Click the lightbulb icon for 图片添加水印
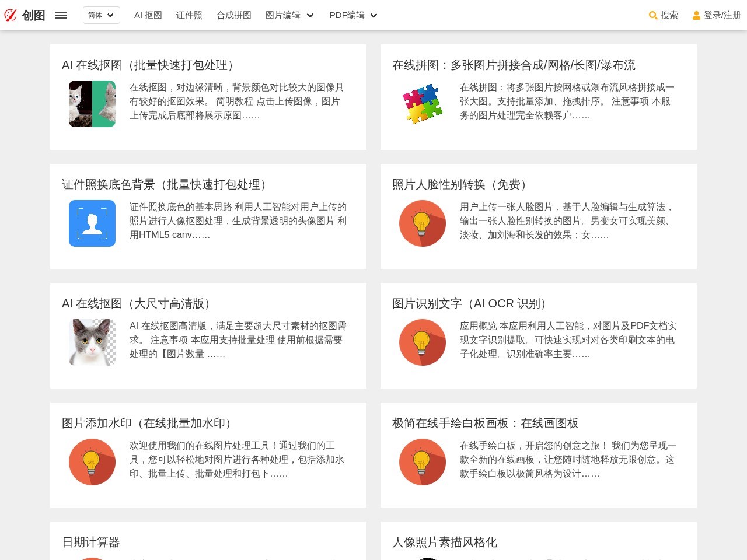Screen dimensions: 747x560 click(x=92, y=462)
